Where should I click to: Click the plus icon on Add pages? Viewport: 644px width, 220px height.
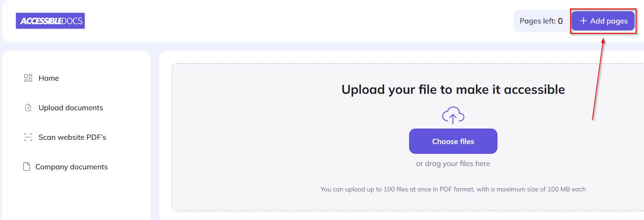(x=583, y=21)
